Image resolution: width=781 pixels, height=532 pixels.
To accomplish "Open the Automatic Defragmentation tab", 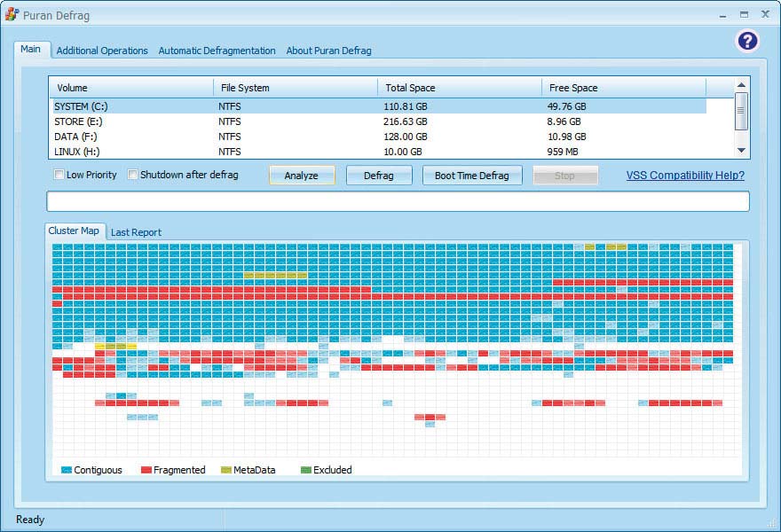I will (x=217, y=51).
